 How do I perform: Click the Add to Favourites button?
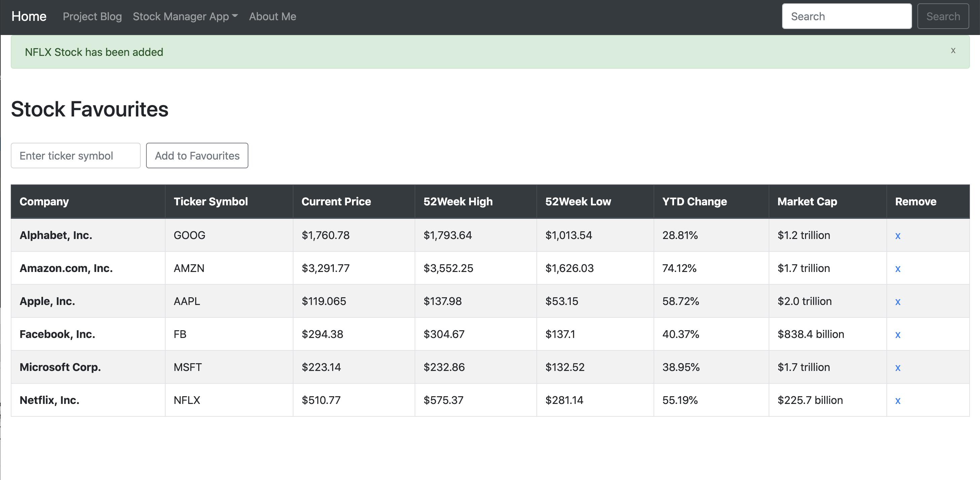197,155
